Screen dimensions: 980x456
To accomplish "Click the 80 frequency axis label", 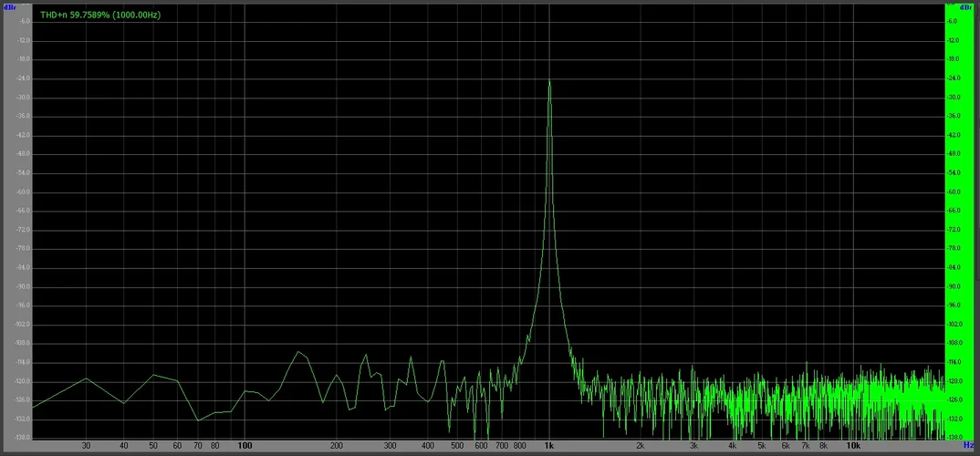I will click(x=215, y=446).
